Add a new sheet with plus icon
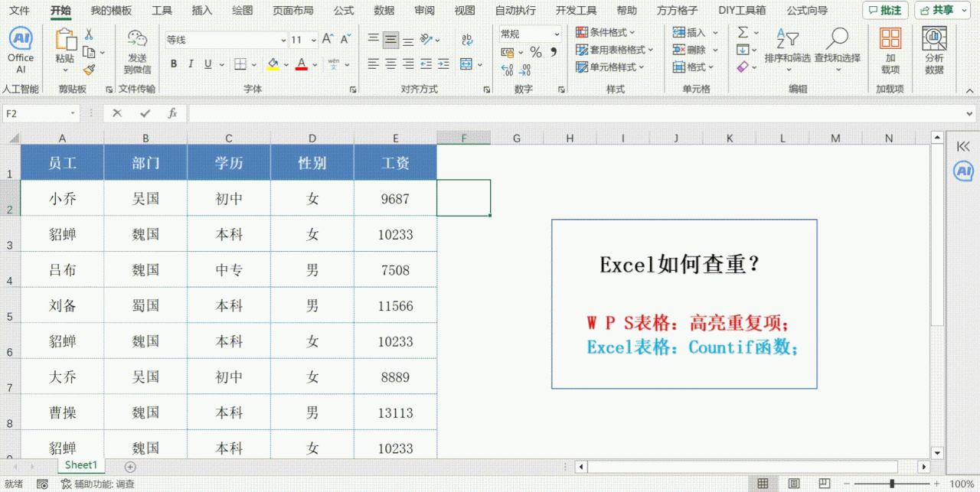The height and width of the screenshot is (492, 980). point(130,467)
